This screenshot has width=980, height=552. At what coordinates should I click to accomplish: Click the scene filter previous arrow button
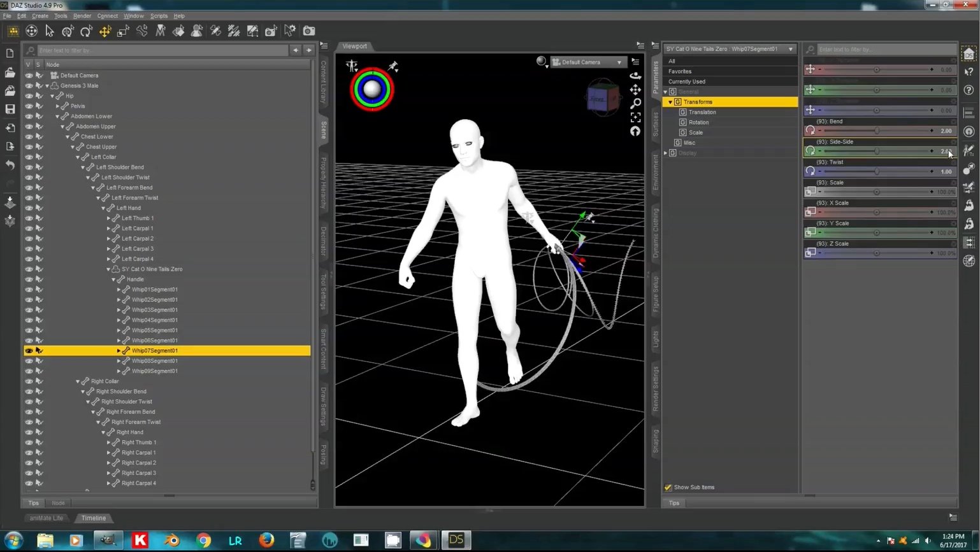[x=296, y=50]
